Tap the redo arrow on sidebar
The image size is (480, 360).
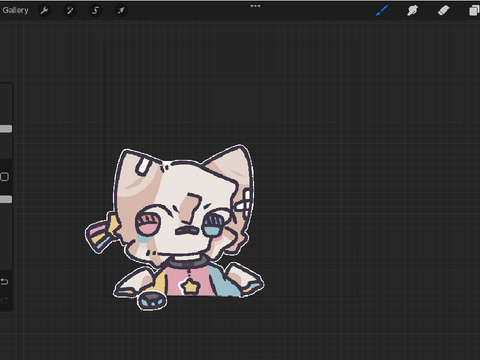(4, 301)
